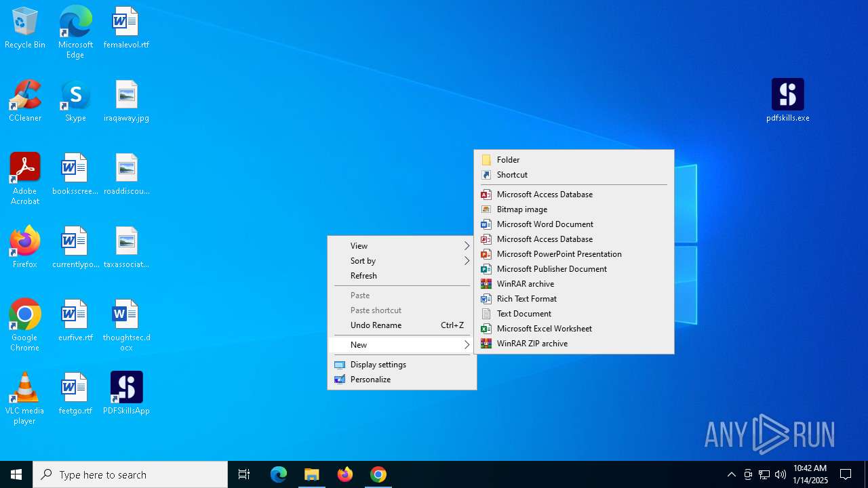Open Display settings from context menu

pos(402,365)
